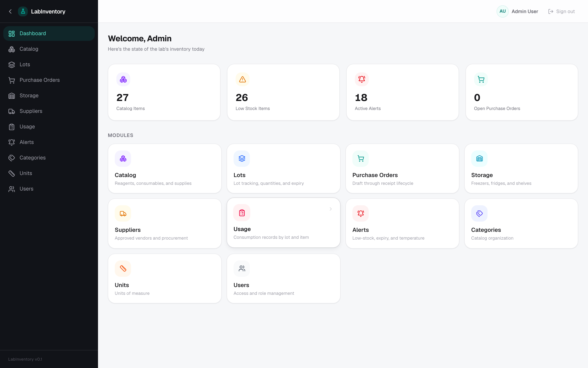Click the Units module ruler icon
The height and width of the screenshot is (368, 588).
click(x=123, y=269)
